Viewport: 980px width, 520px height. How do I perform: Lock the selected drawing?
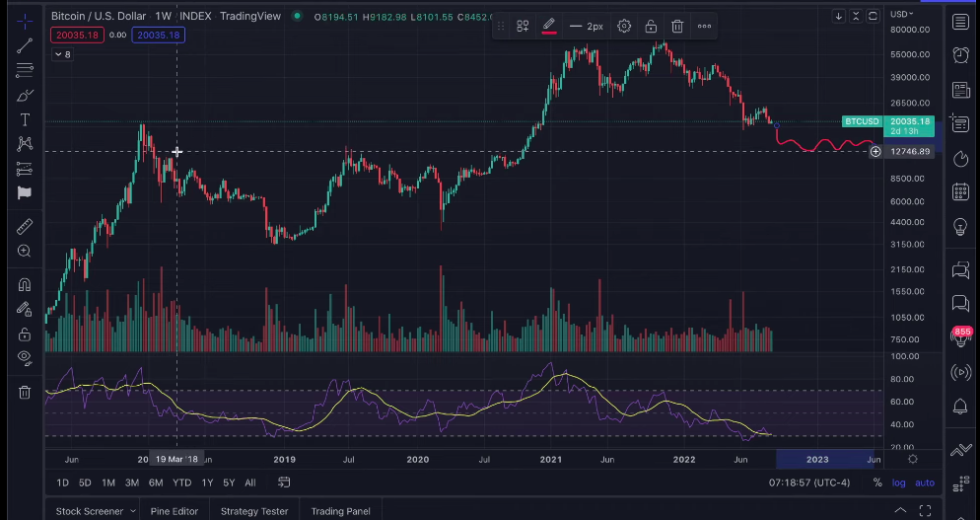click(x=651, y=27)
